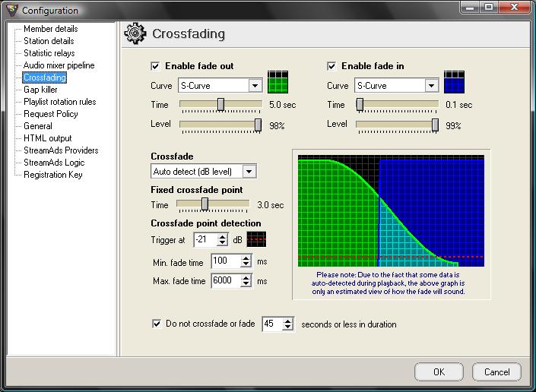Click the blue fade in curve preview icon
536x392 pixels.
click(x=454, y=82)
